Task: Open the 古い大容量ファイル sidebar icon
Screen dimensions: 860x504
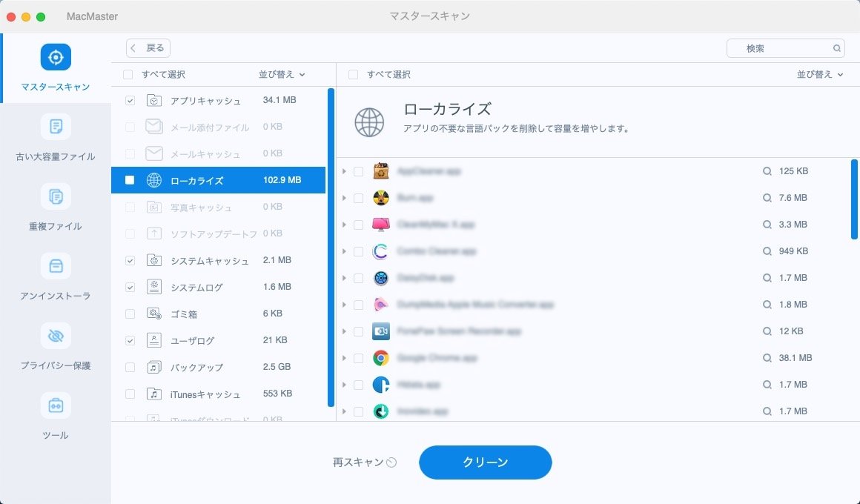Action: 56,127
